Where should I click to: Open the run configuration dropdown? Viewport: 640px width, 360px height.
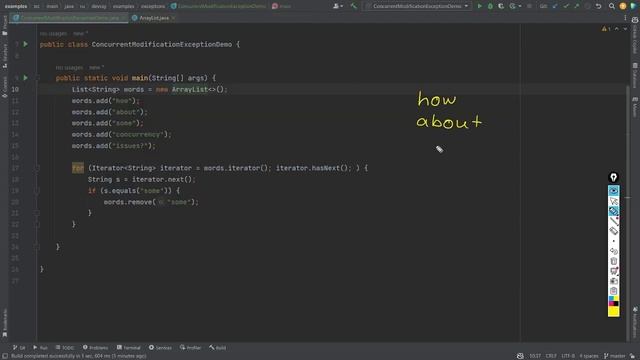[x=417, y=6]
